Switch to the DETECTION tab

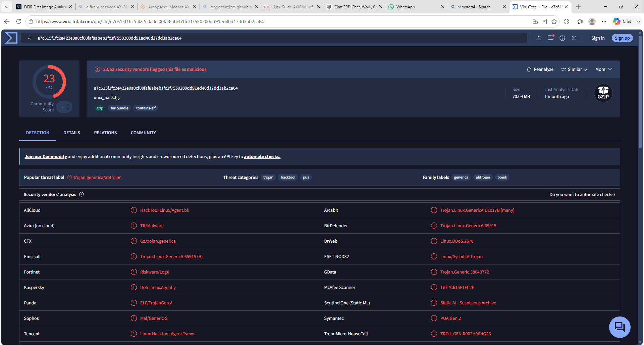(38, 133)
